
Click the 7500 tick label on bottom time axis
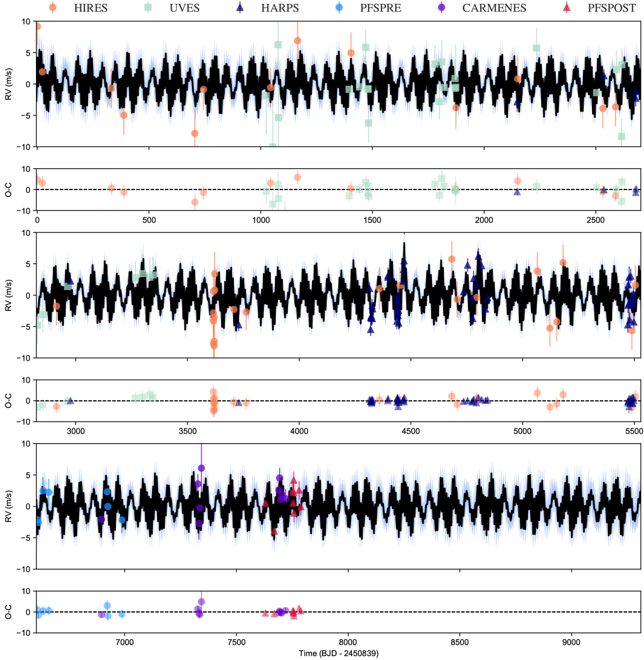coord(236,643)
